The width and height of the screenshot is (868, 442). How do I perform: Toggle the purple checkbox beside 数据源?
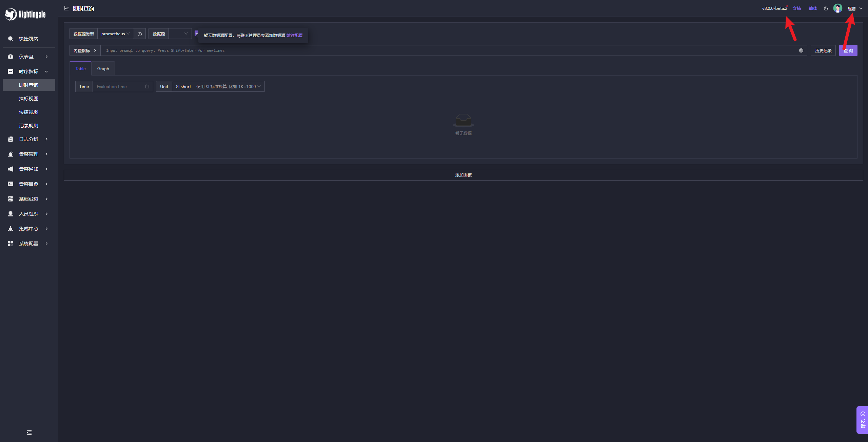point(196,33)
